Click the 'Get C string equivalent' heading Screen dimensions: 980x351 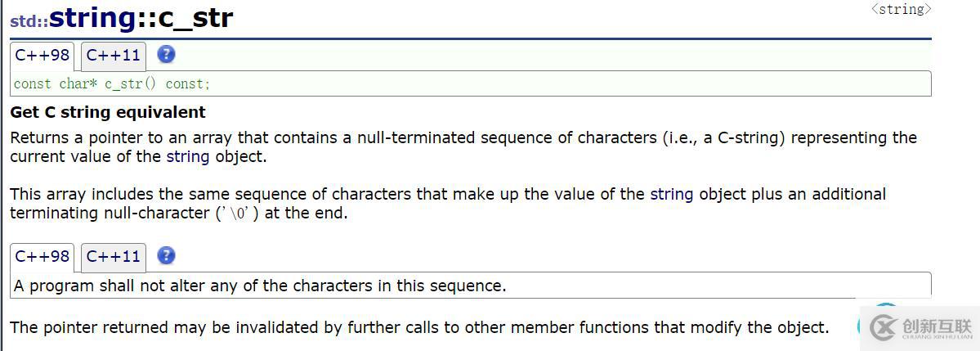108,112
